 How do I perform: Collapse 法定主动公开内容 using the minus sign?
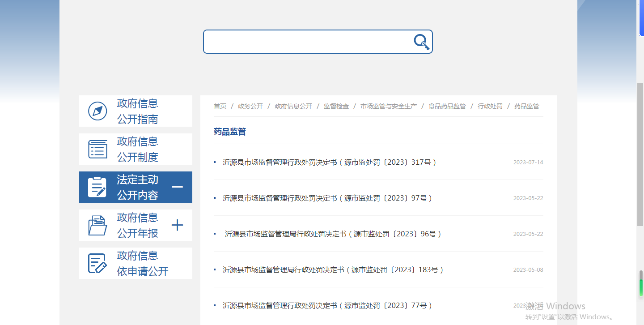(178, 187)
